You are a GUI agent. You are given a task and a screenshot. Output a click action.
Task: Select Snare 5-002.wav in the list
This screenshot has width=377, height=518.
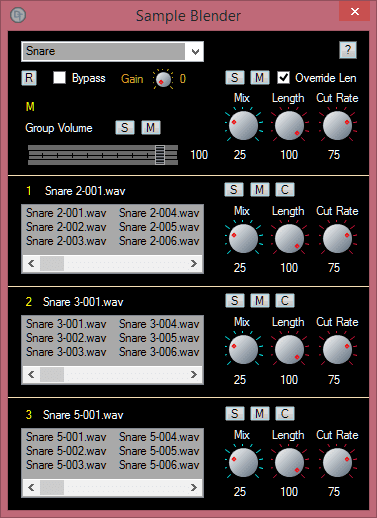66,451
